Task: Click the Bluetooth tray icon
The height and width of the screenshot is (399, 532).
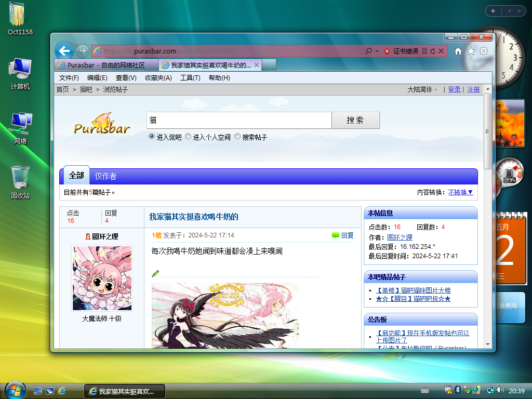Action: click(x=457, y=390)
